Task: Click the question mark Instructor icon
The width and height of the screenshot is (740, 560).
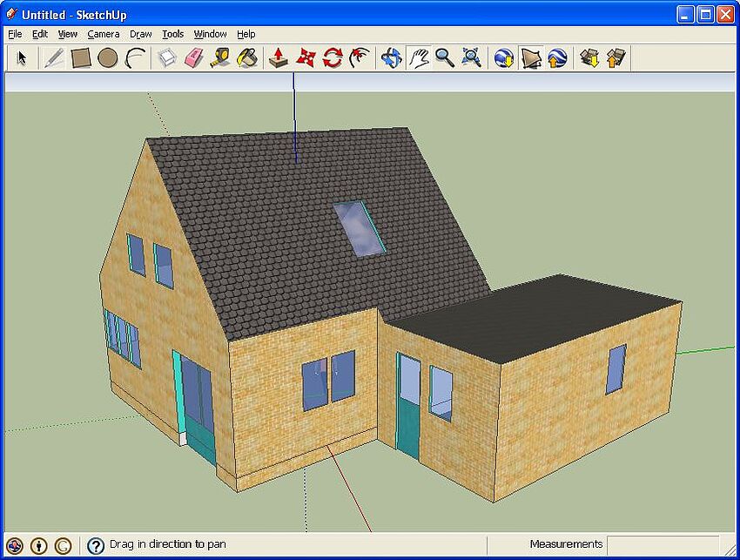Action: [95, 545]
